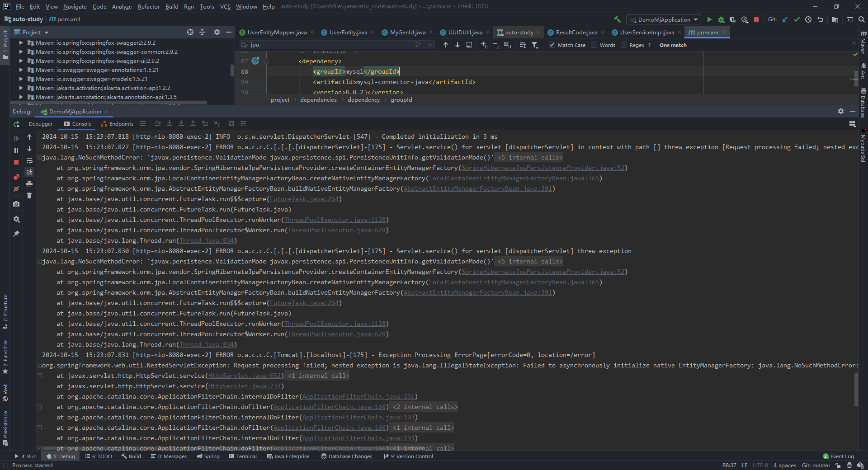Click Step Over icon in debug toolbar
Image resolution: width=868 pixels, height=470 pixels.
tap(158, 123)
